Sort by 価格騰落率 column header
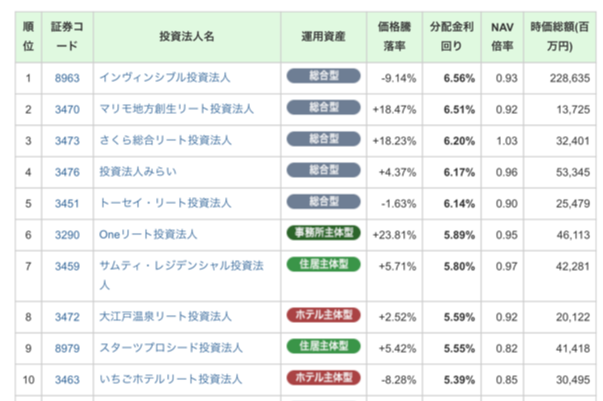Screen dimensions: 603x401 (395, 37)
